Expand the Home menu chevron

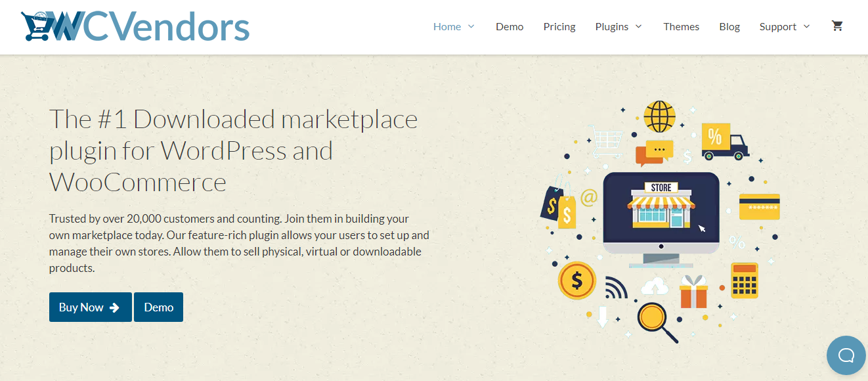point(471,27)
